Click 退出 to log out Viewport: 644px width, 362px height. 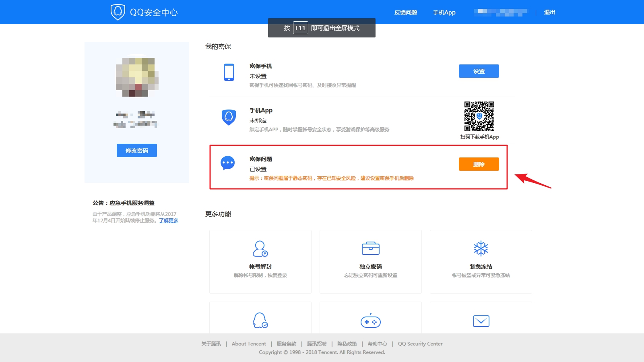click(550, 12)
